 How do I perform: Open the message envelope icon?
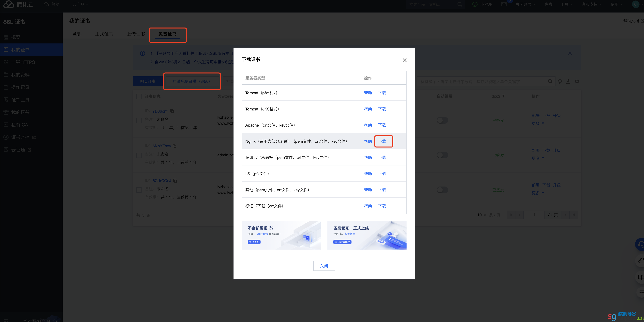pyautogui.click(x=504, y=4)
